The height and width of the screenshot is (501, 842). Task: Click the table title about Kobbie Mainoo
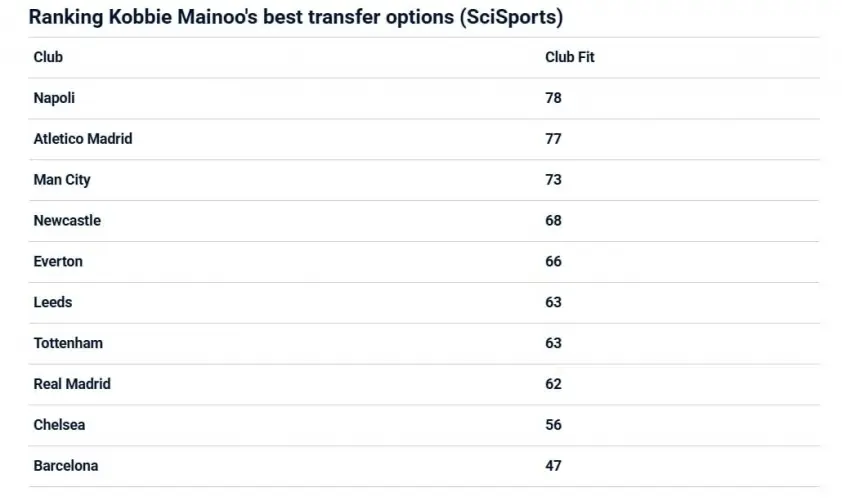(295, 17)
